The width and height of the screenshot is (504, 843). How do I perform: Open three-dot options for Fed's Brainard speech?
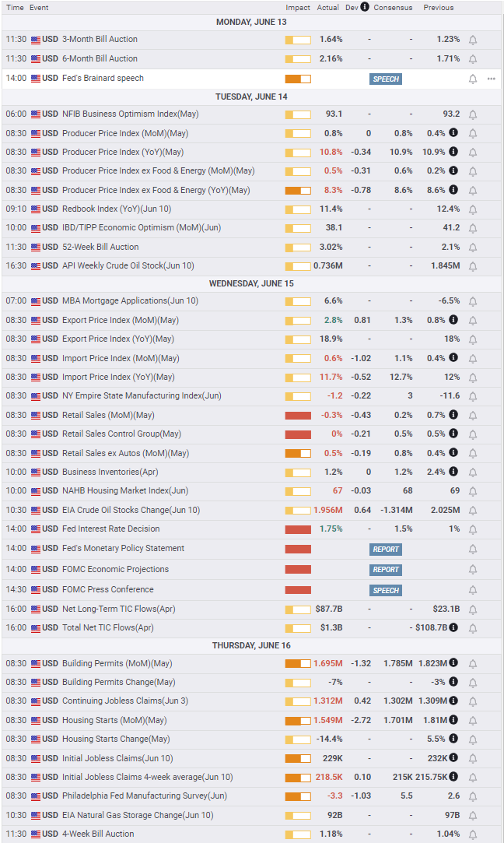point(491,79)
